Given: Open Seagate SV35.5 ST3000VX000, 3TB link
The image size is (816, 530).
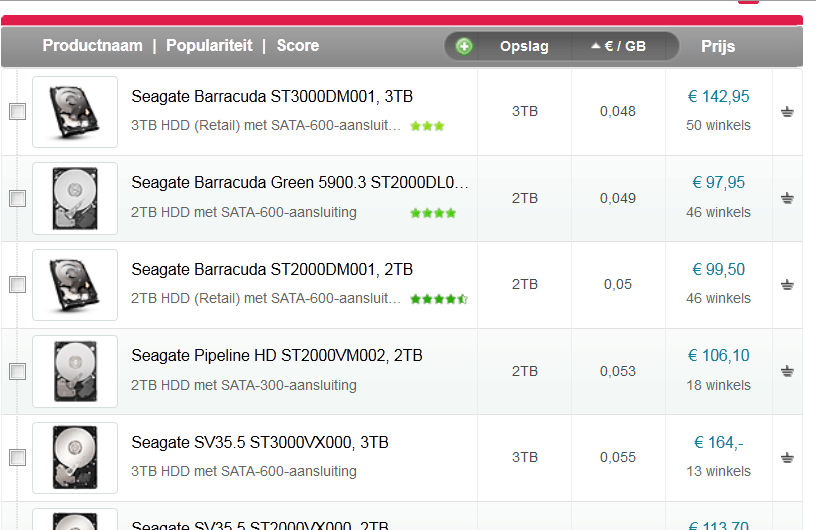Looking at the screenshot, I should [260, 443].
